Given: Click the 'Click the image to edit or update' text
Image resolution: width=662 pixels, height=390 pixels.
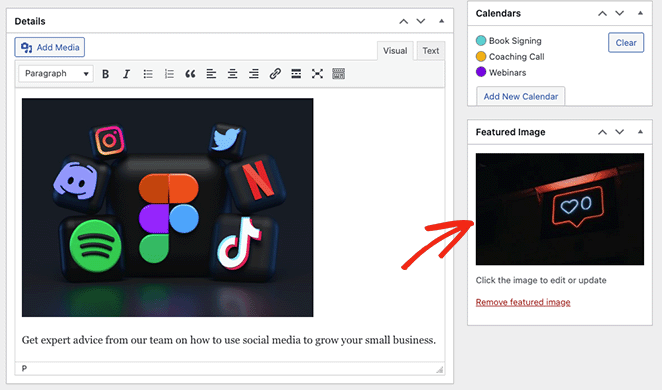Looking at the screenshot, I should click(x=541, y=280).
